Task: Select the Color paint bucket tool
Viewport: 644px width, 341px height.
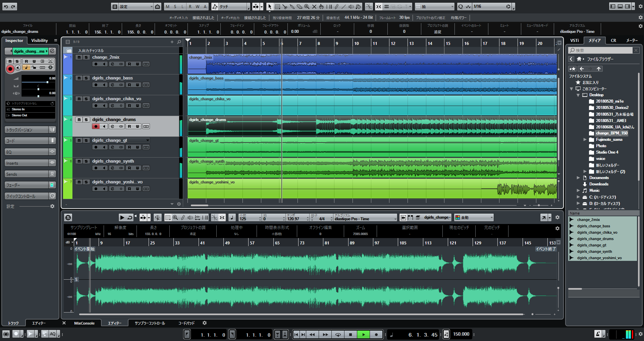Action: tap(359, 6)
